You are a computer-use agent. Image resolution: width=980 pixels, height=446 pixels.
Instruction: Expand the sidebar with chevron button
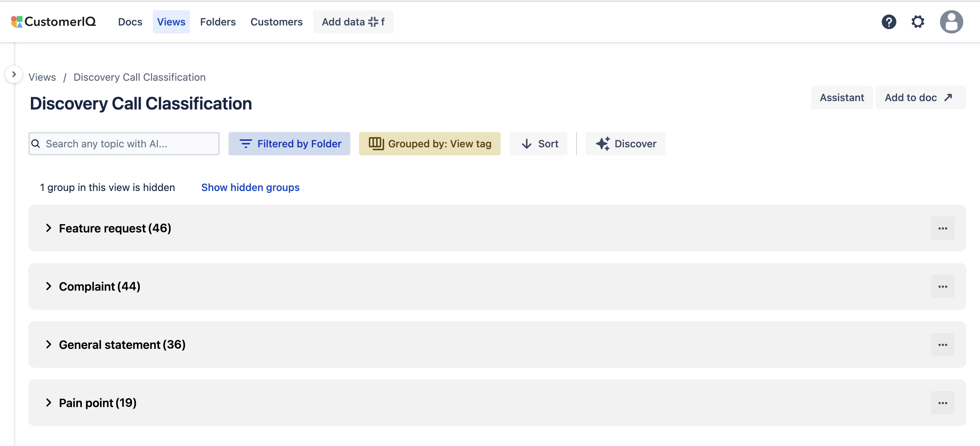pos(14,74)
